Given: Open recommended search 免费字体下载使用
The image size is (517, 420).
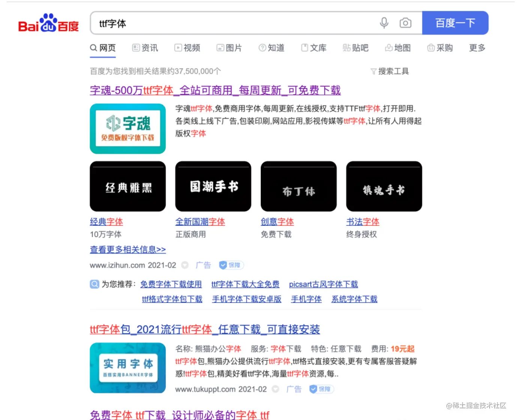Looking at the screenshot, I should tap(171, 284).
